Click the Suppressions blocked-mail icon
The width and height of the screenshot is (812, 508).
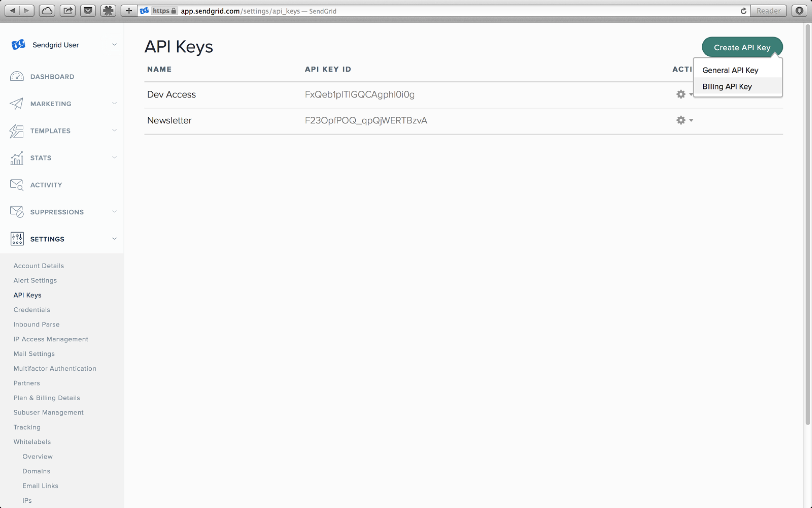point(17,212)
